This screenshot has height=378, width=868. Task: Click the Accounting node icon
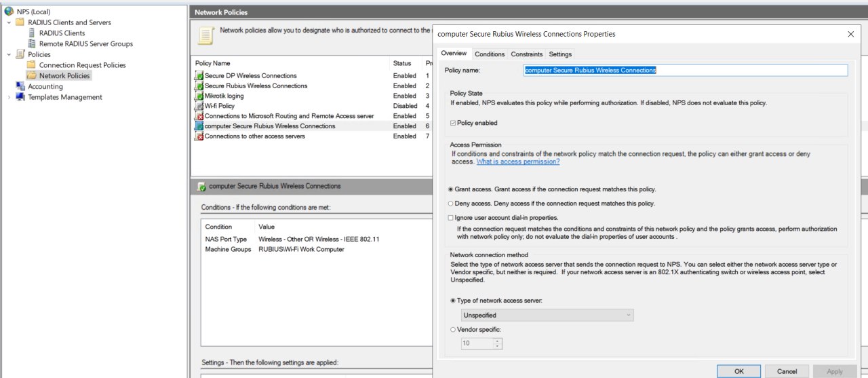[x=20, y=86]
